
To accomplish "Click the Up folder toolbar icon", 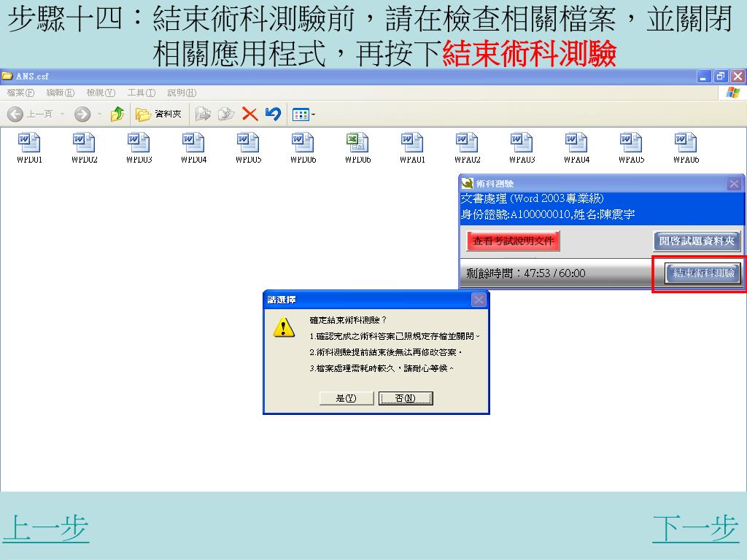I will [117, 114].
